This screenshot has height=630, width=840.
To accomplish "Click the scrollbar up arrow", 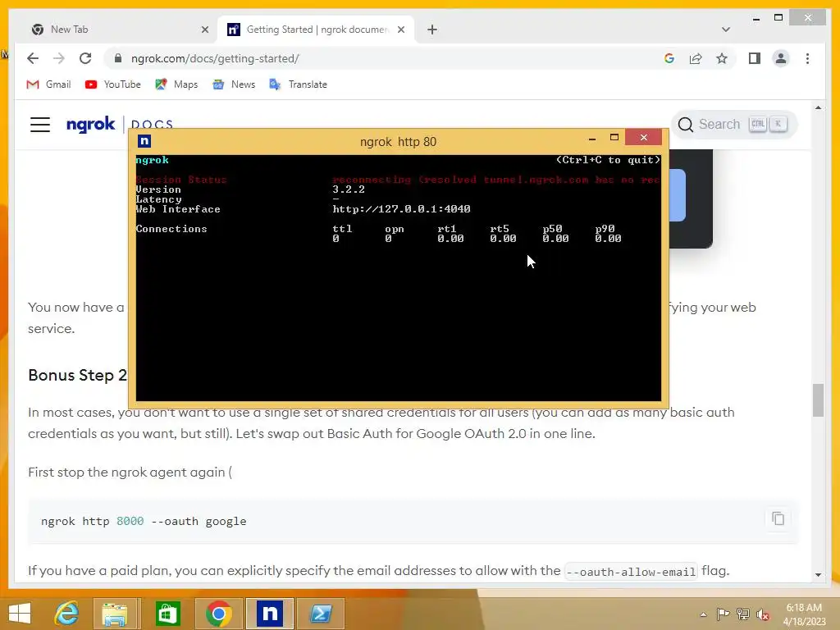I will [x=818, y=107].
